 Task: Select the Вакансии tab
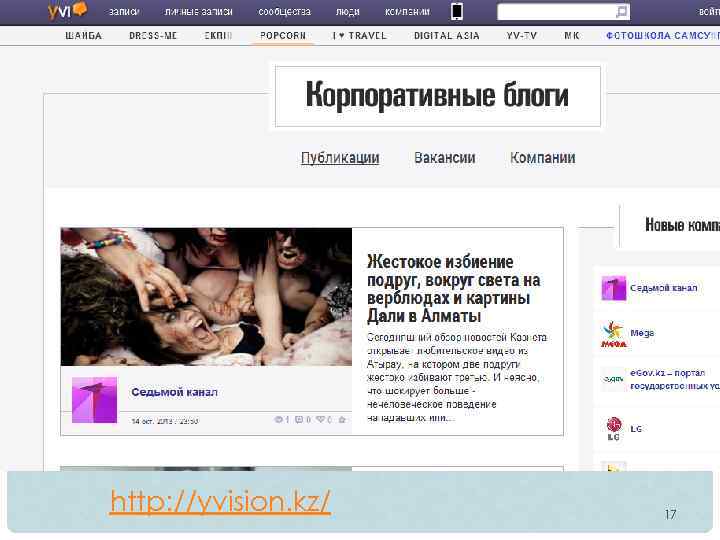pos(444,158)
